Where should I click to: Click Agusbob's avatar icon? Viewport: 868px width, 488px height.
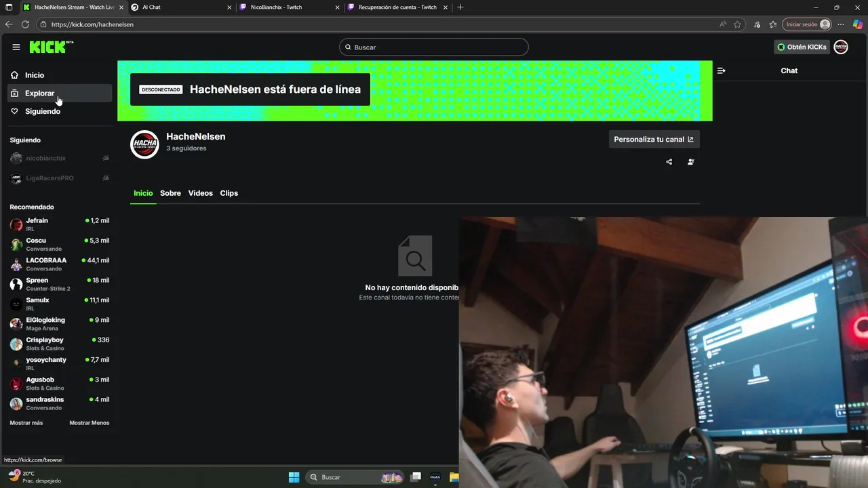tap(16, 384)
